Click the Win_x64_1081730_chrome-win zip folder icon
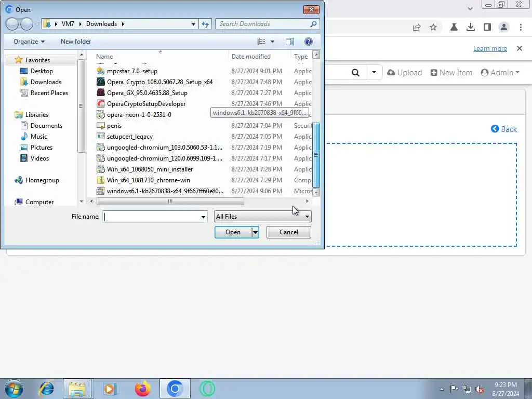 [100, 180]
